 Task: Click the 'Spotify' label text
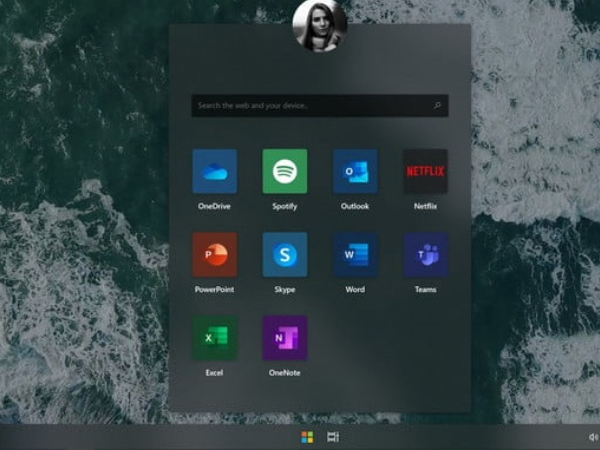[x=285, y=207]
